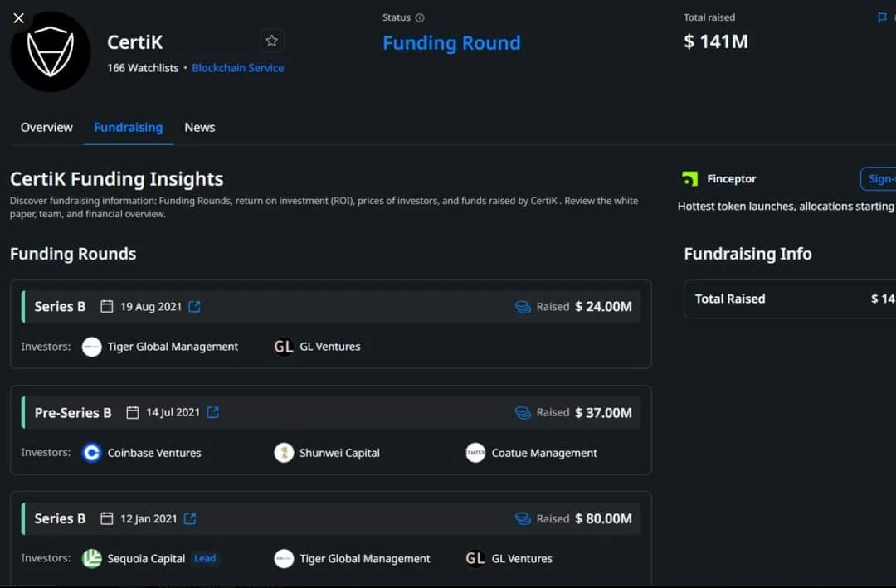Viewport: 896px width, 588px height.
Task: Open GL Ventures in 12 Jan 2021 round
Action: click(x=522, y=558)
